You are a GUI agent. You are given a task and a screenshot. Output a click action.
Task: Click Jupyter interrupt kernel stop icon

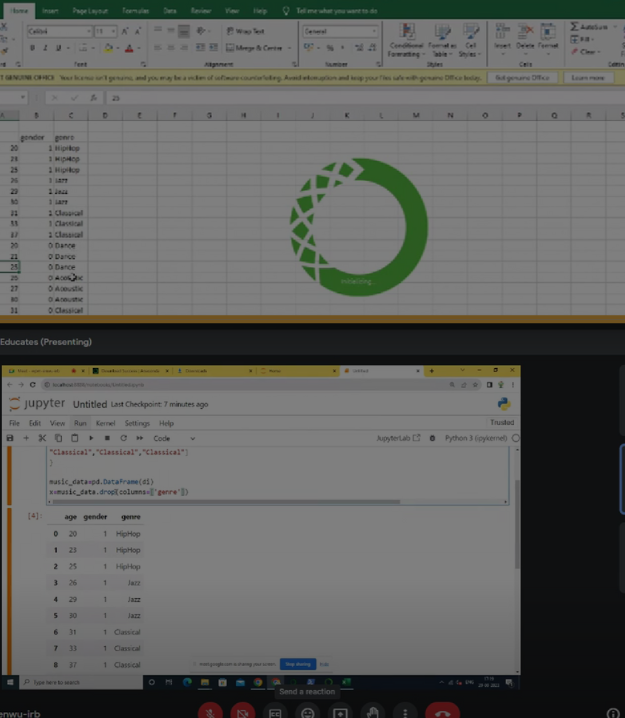[x=107, y=438]
